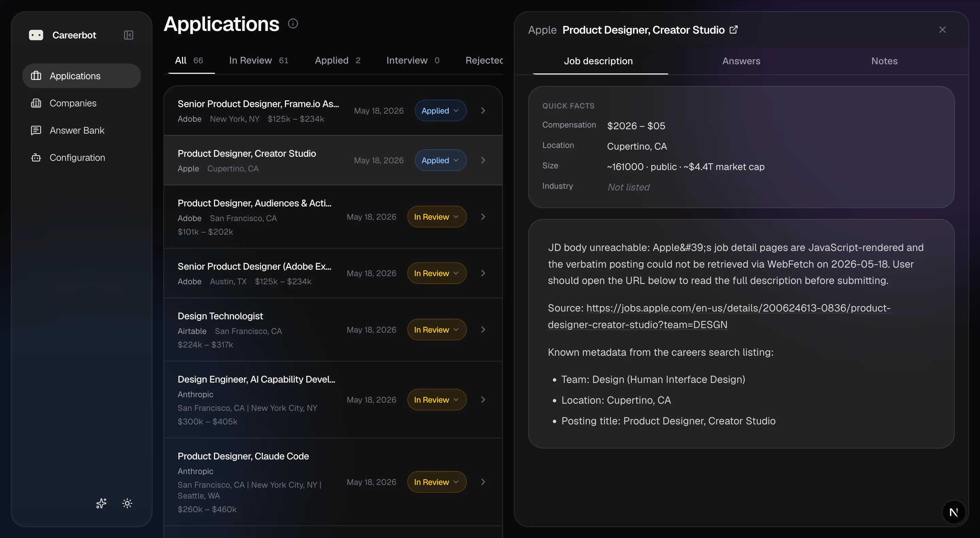This screenshot has height=538, width=980.
Task: Click $300k – $405k salary text
Action: (x=207, y=421)
